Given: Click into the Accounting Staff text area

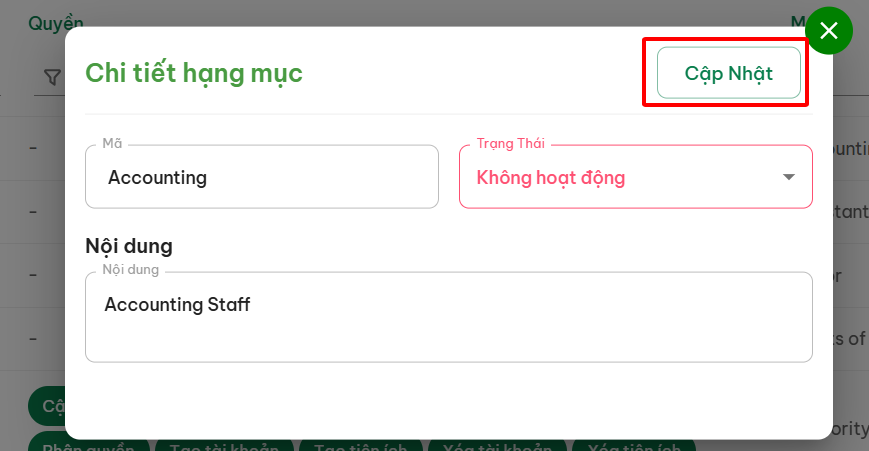Looking at the screenshot, I should (x=448, y=317).
